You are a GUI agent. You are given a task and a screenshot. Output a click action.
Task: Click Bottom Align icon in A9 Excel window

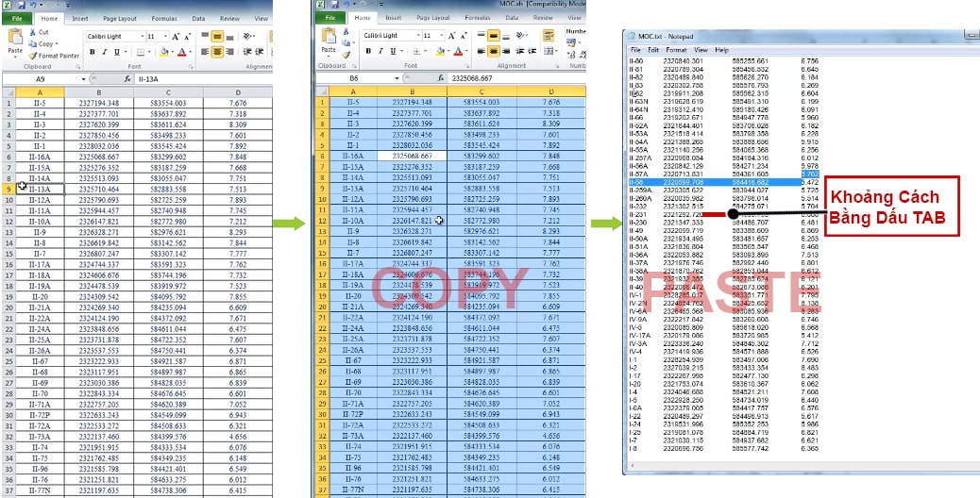pos(230,37)
